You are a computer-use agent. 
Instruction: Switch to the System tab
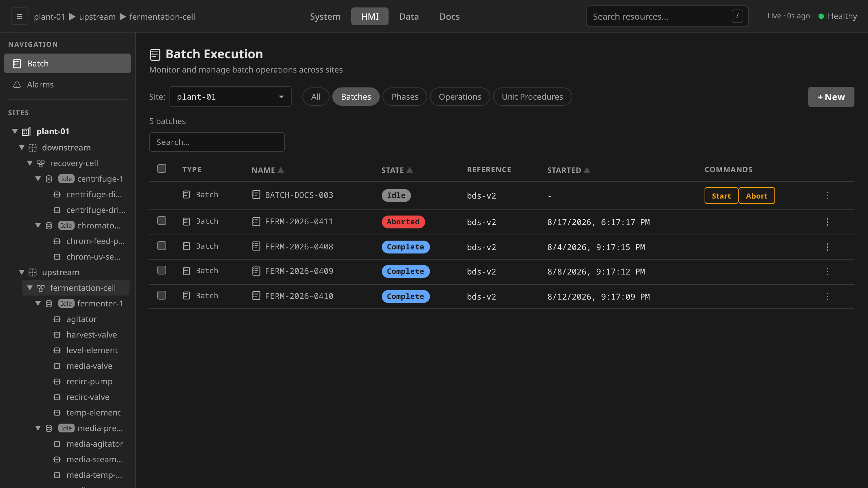click(325, 16)
